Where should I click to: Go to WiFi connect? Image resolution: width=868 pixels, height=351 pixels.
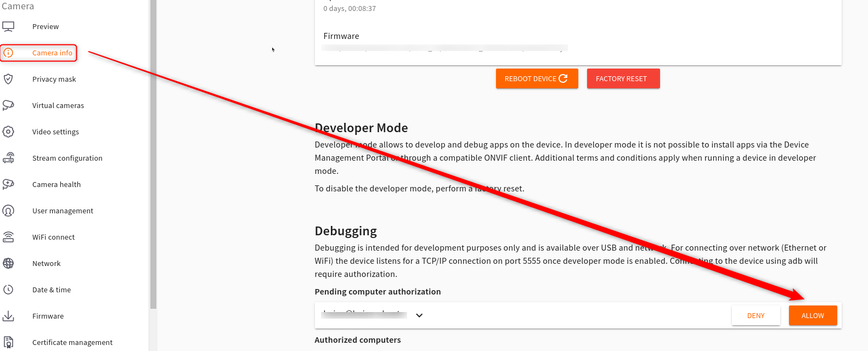click(x=54, y=237)
